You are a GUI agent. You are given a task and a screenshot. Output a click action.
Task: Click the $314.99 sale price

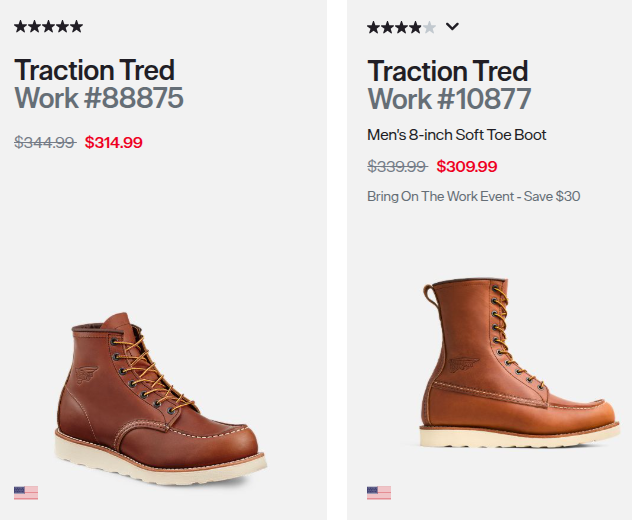pos(114,142)
